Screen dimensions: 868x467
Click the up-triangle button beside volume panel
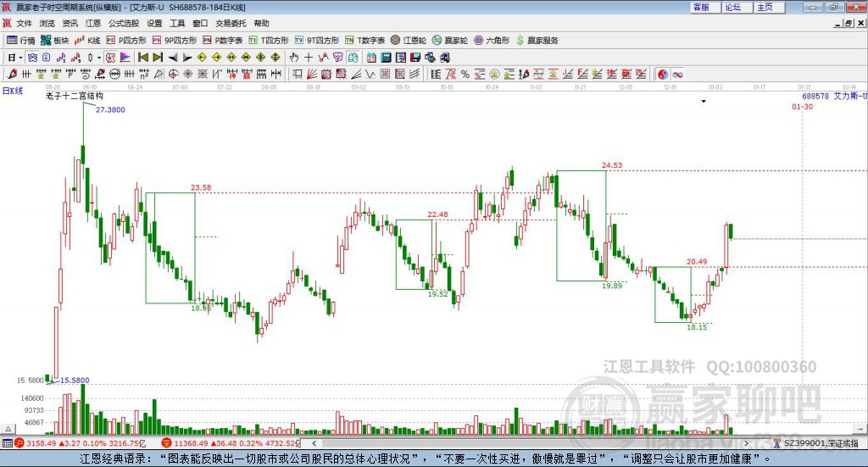(x=8, y=429)
